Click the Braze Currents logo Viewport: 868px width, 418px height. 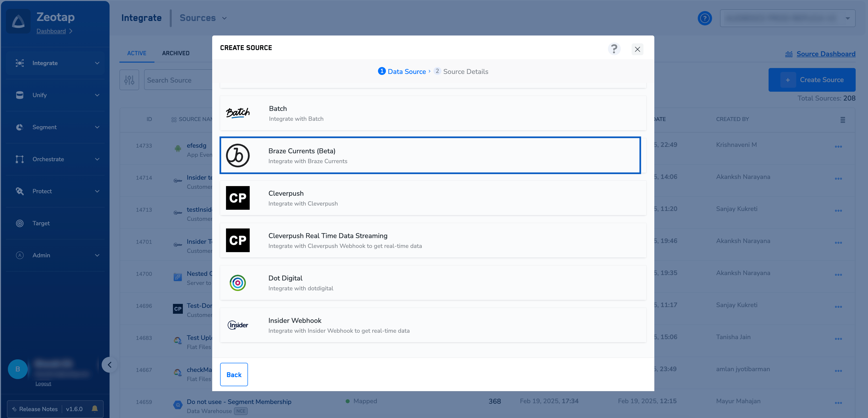[x=238, y=156]
